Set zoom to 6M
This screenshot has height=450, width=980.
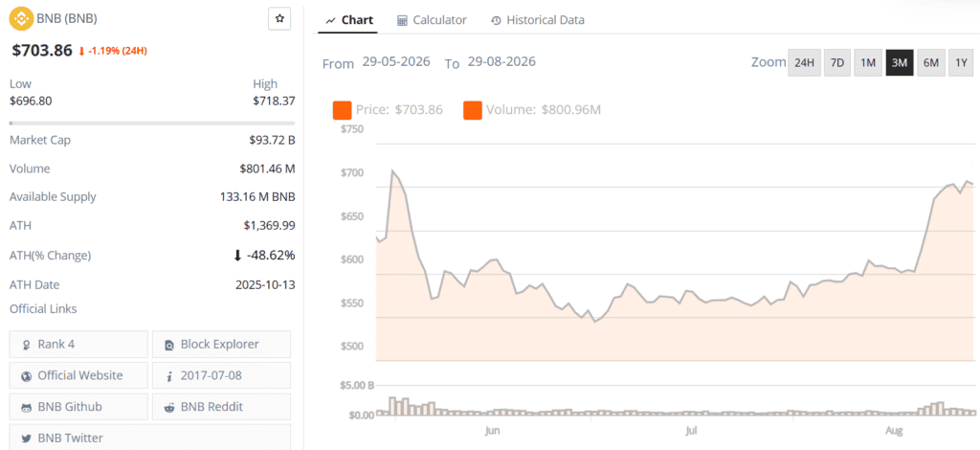click(x=931, y=62)
